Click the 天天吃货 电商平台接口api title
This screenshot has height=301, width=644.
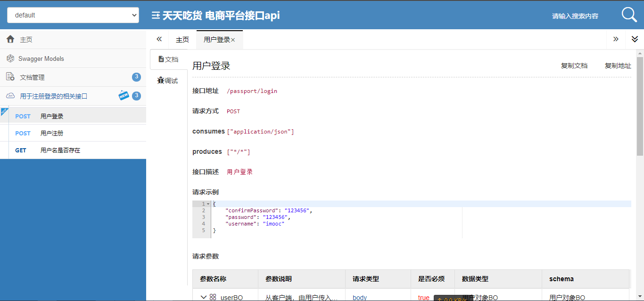tap(221, 16)
